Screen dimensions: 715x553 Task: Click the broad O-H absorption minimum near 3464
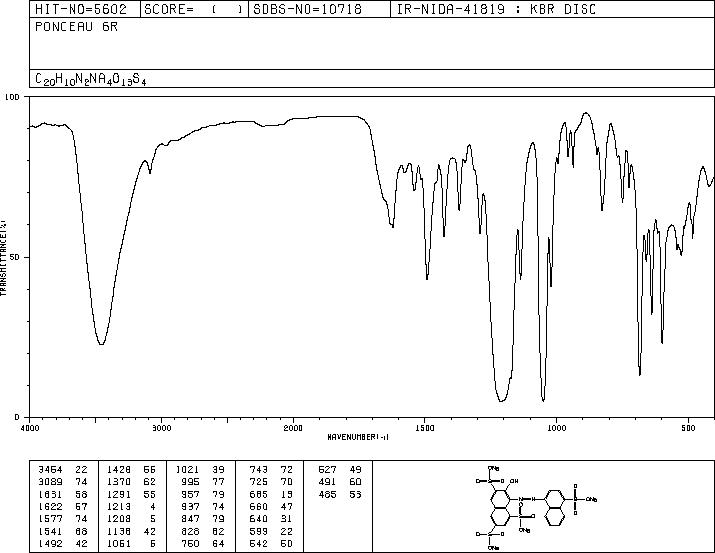pos(101,344)
